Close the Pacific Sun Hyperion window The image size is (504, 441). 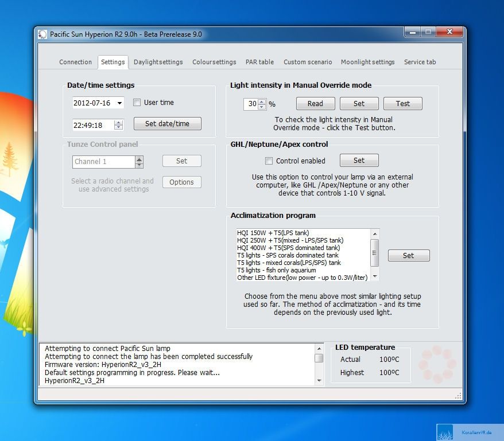pyautogui.click(x=449, y=32)
